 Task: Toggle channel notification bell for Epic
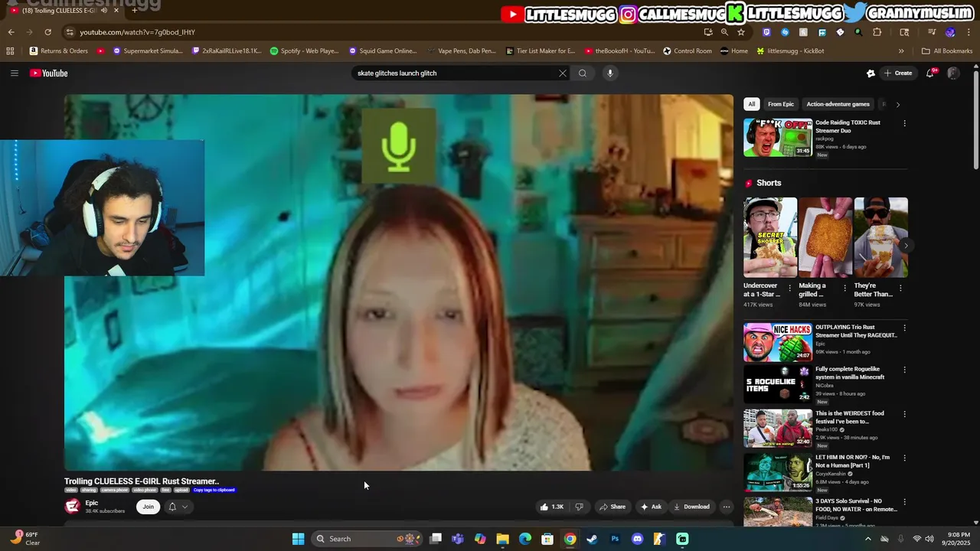172,507
